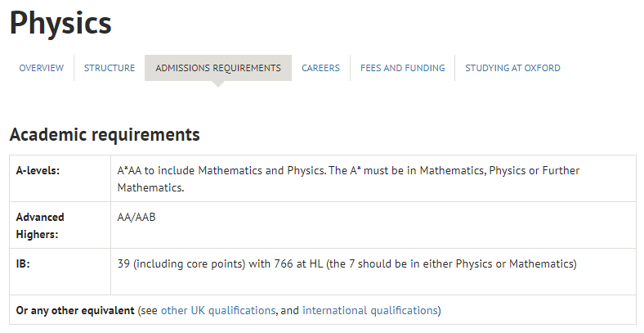Screen dimensions: 644x333
Task: Click the Academic requirements heading
Action: point(105,134)
